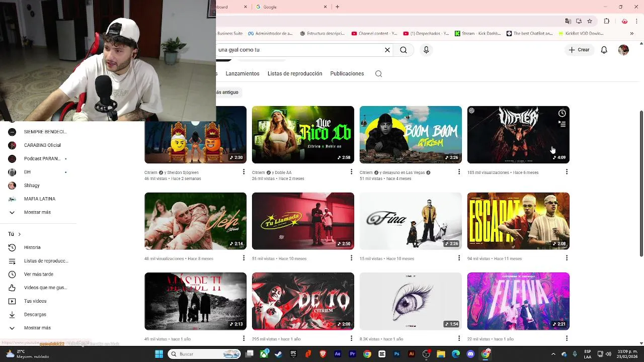Click install app icon in address bar
The width and height of the screenshot is (644, 362).
coord(579,21)
